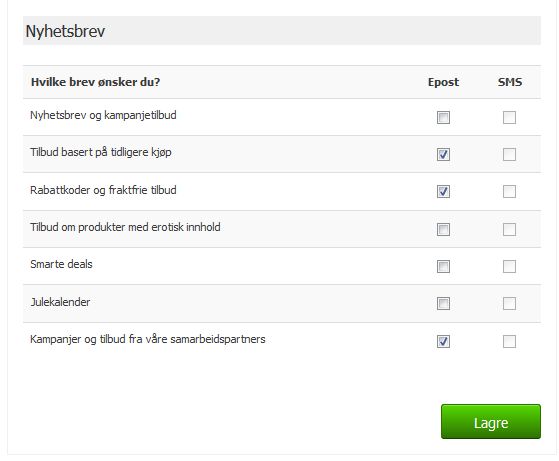Click the Epost column header
559x461 pixels.
[443, 82]
